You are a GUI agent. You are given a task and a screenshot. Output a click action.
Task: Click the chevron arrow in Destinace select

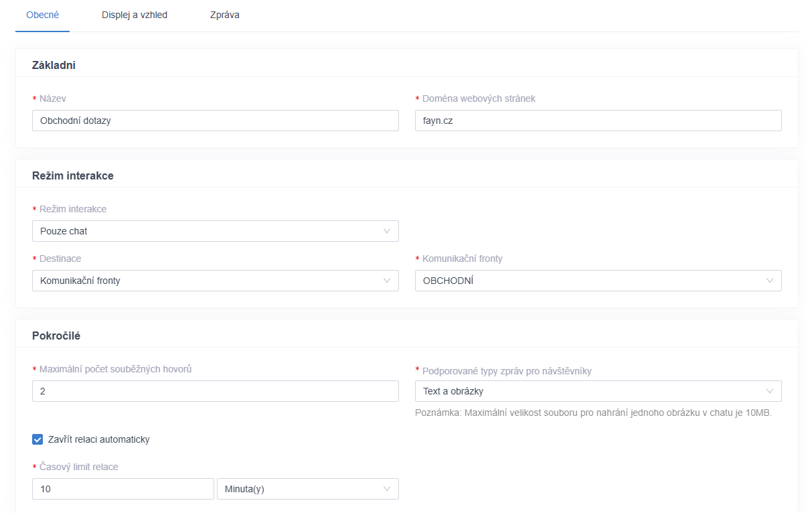pos(386,281)
